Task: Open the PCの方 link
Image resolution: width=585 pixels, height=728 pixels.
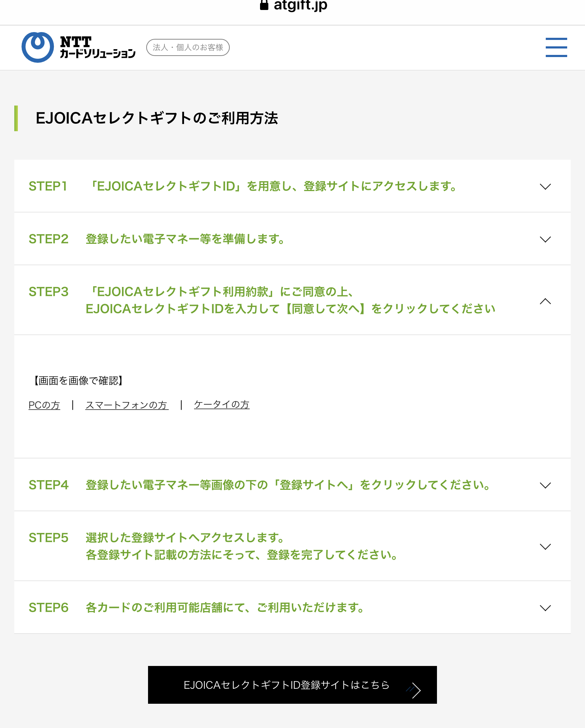Action: (x=44, y=405)
